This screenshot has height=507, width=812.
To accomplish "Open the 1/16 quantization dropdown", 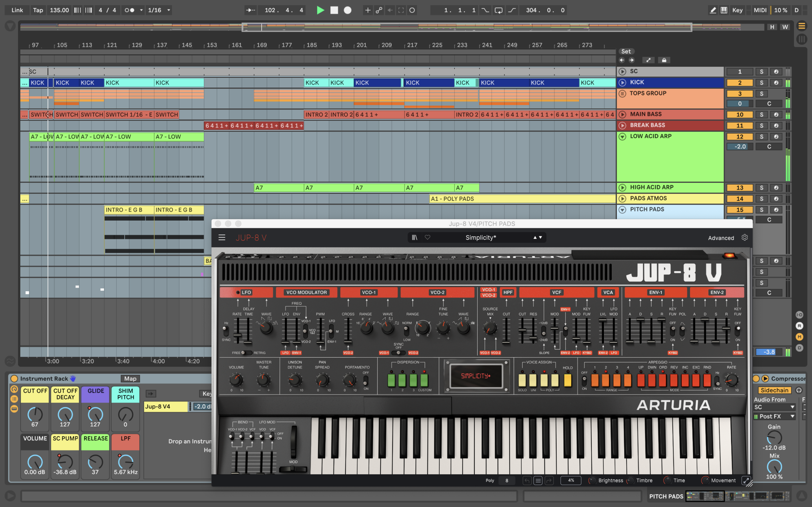I will click(169, 10).
